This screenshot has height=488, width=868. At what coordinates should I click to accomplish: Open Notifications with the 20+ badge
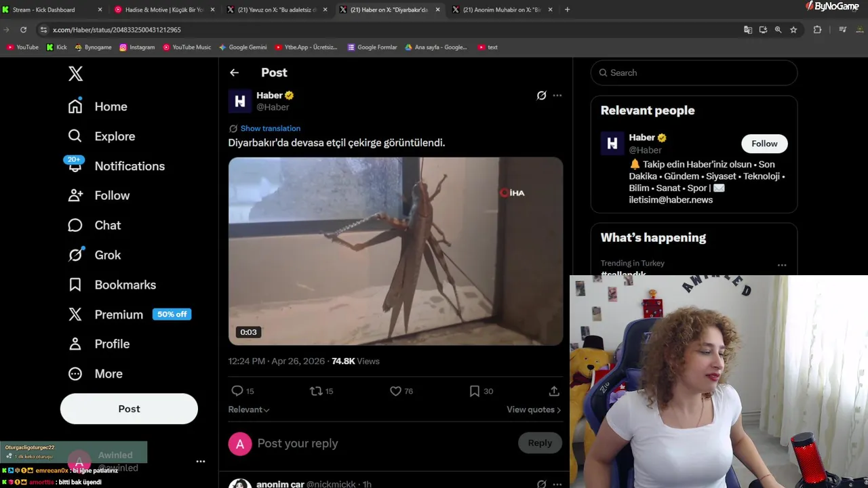[x=116, y=166]
